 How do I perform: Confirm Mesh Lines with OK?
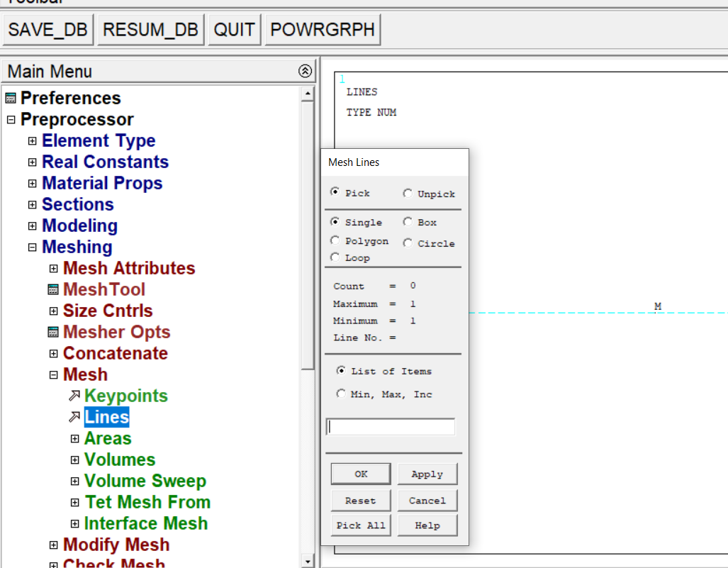[361, 474]
